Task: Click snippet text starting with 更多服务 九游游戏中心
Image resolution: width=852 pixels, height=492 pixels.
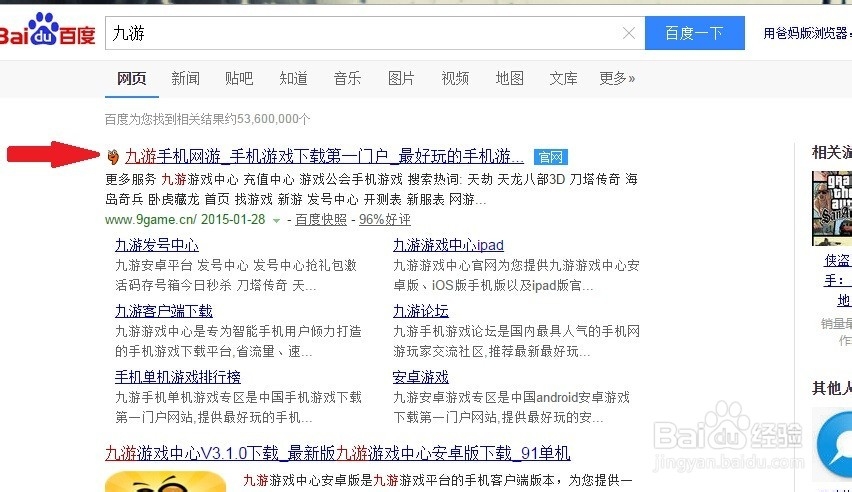Action: (x=371, y=189)
